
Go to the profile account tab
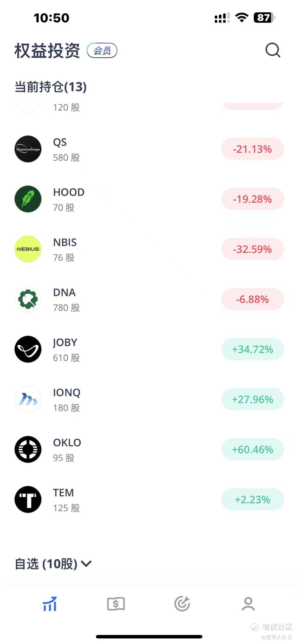(248, 604)
